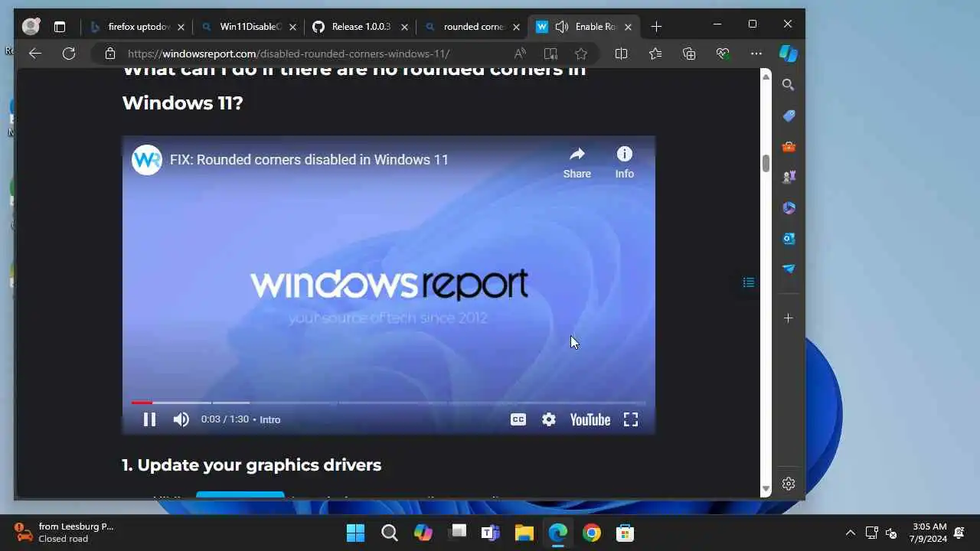Pause the YouTube video

tap(149, 419)
